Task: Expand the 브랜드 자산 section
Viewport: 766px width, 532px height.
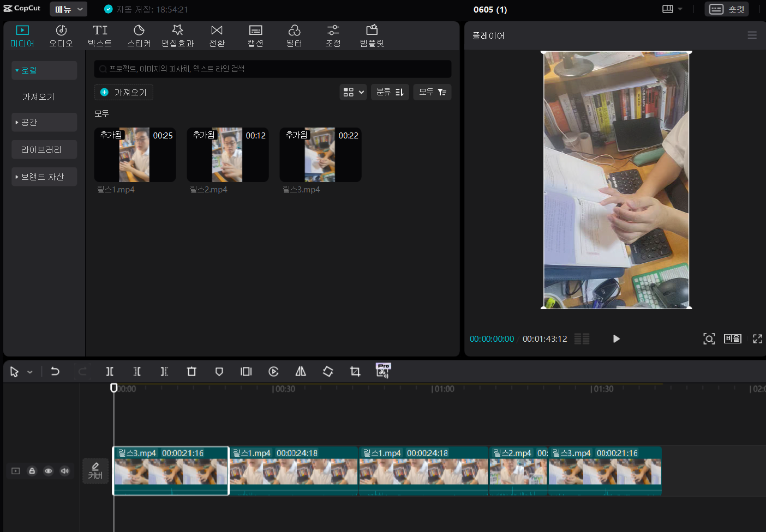Action: pos(44,177)
